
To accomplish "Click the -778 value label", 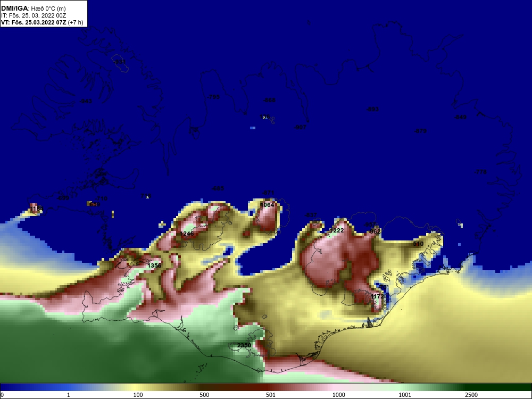I will click(x=480, y=172).
